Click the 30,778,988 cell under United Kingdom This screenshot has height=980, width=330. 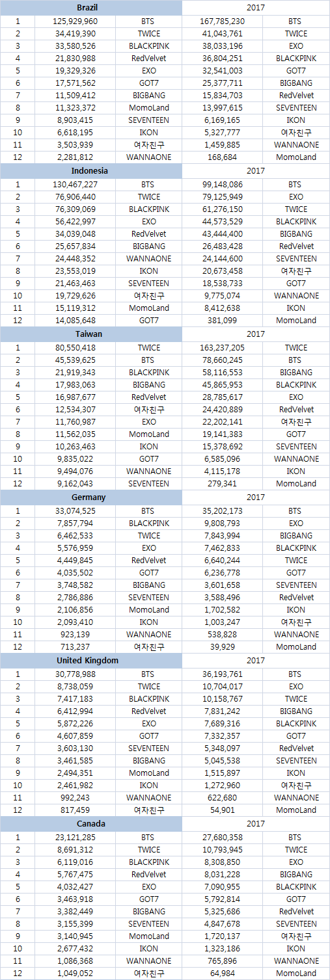[x=75, y=674]
